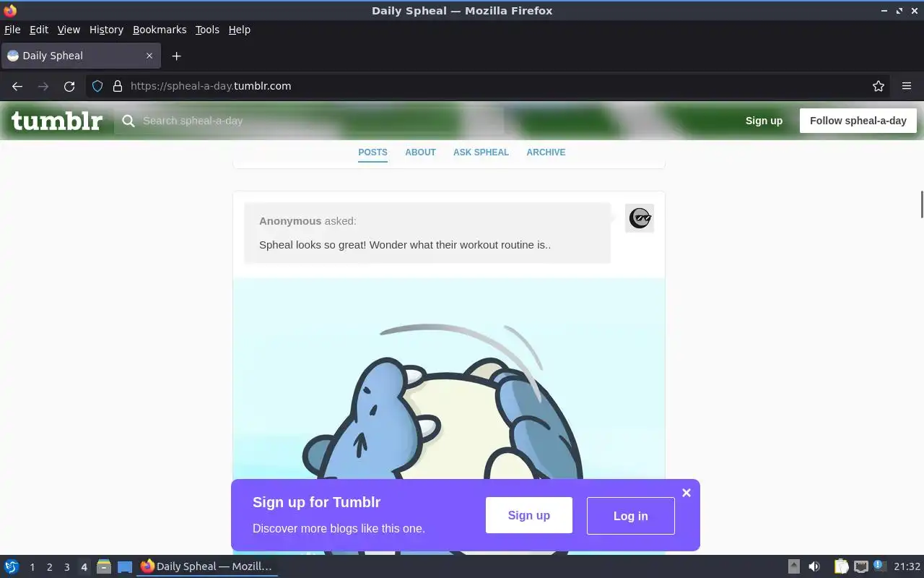The height and width of the screenshot is (578, 924).
Task: Open the Tools menu
Action: click(x=207, y=30)
